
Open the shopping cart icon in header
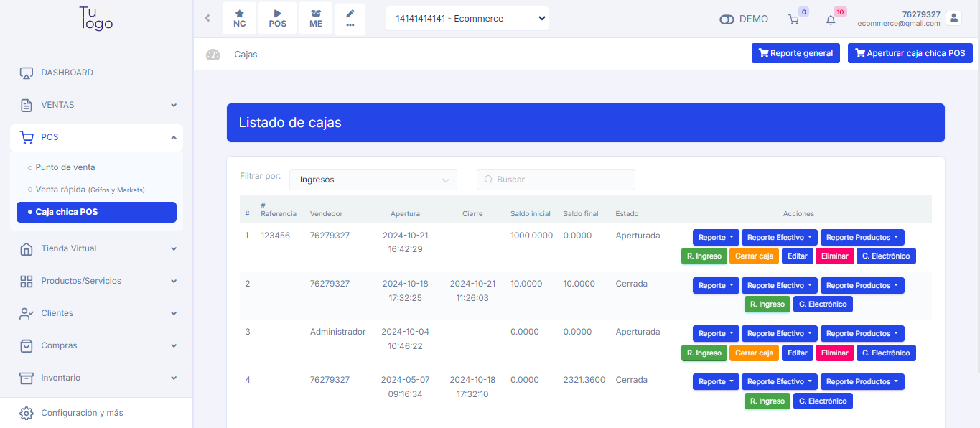(793, 20)
